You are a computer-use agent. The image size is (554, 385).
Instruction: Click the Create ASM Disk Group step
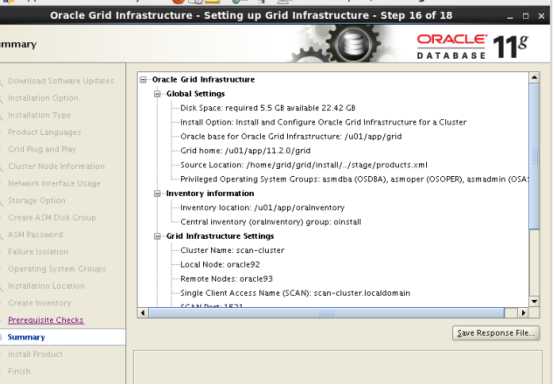click(x=52, y=218)
